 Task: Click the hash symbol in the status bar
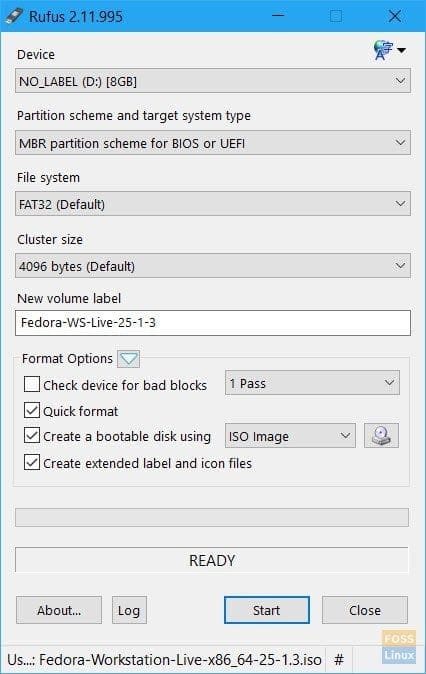(x=339, y=659)
